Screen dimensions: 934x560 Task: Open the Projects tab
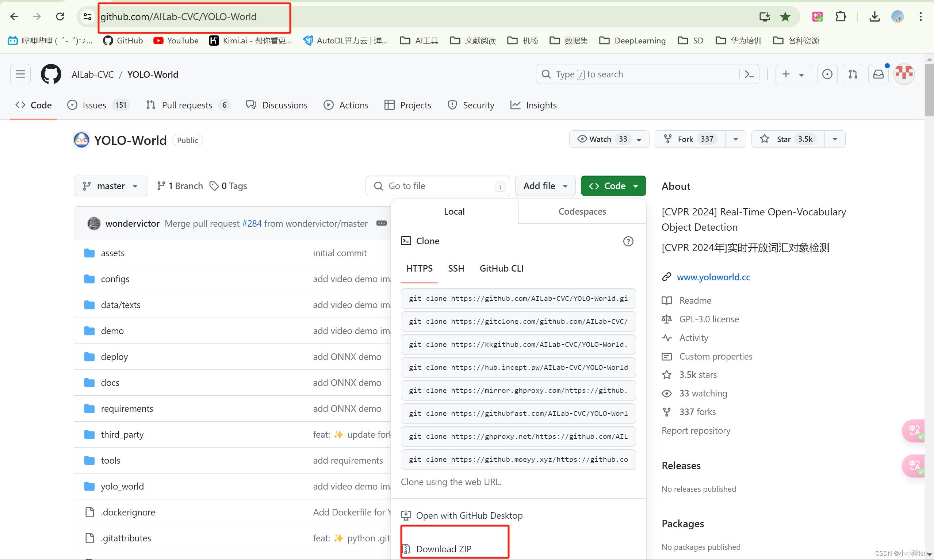[x=407, y=105]
